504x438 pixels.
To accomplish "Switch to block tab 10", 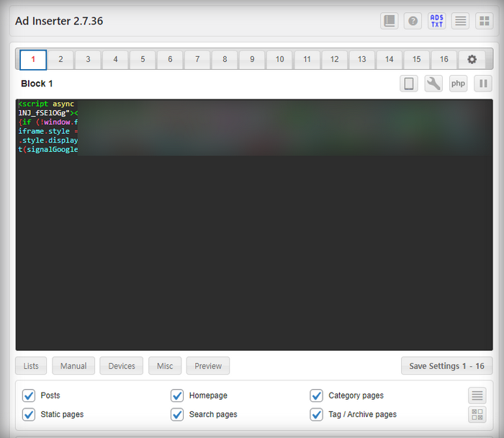I will point(279,60).
